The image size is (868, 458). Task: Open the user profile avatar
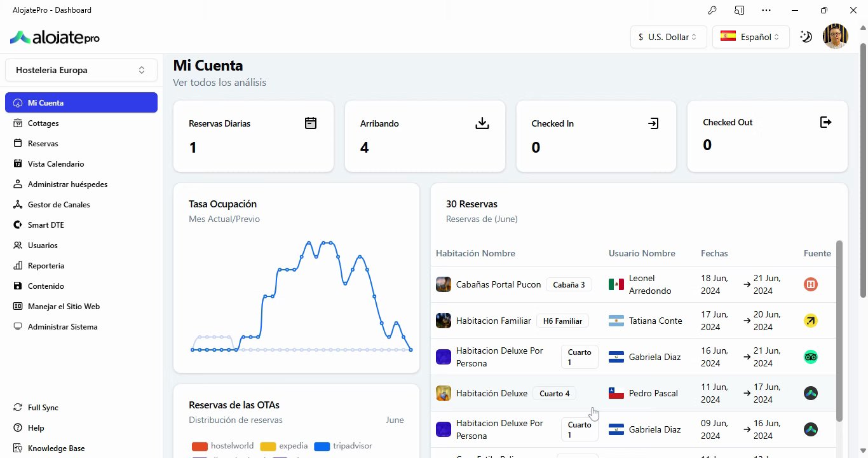tap(836, 37)
